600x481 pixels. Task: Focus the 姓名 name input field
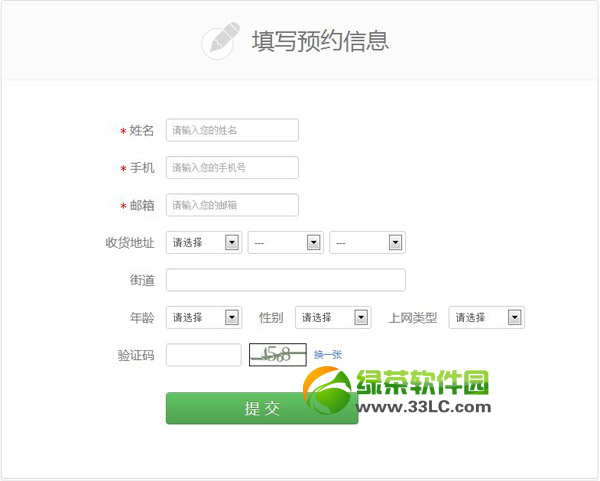tap(232, 130)
